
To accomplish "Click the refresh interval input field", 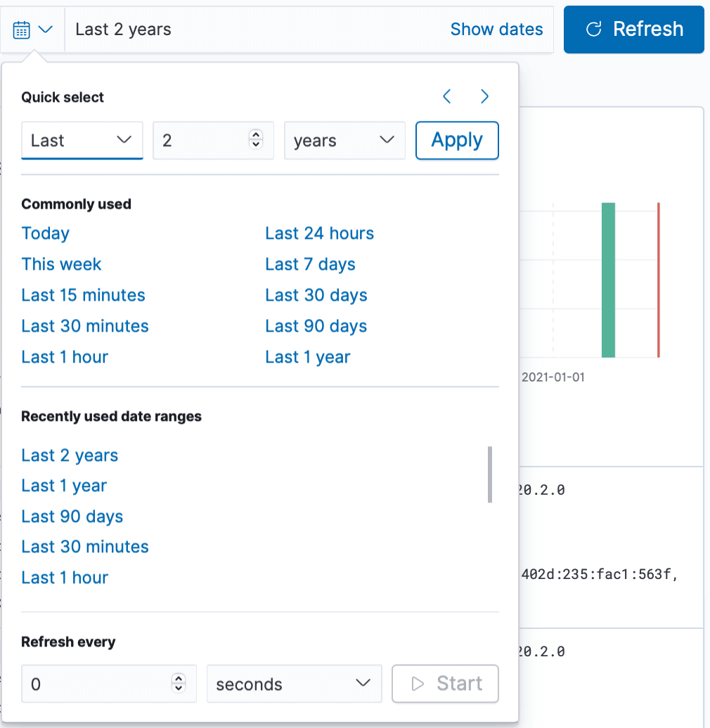I will (95, 684).
